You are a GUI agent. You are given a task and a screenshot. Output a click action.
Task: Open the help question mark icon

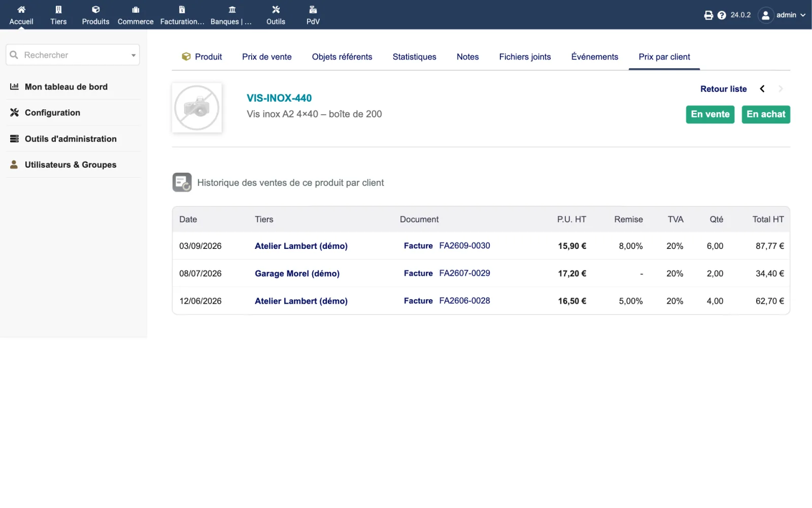722,15
